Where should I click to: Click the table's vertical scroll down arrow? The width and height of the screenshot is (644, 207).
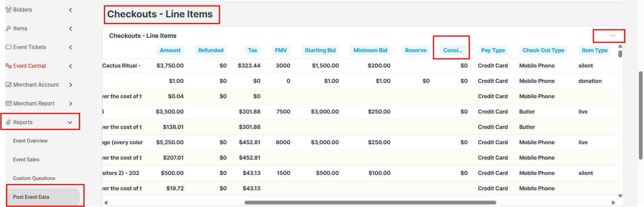620,196
